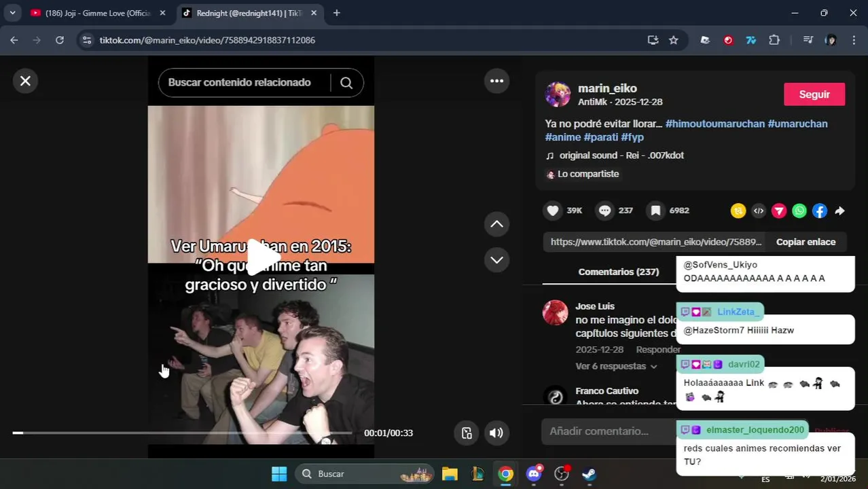The height and width of the screenshot is (489, 868).
Task: Share via WhatsApp icon
Action: pyautogui.click(x=799, y=211)
